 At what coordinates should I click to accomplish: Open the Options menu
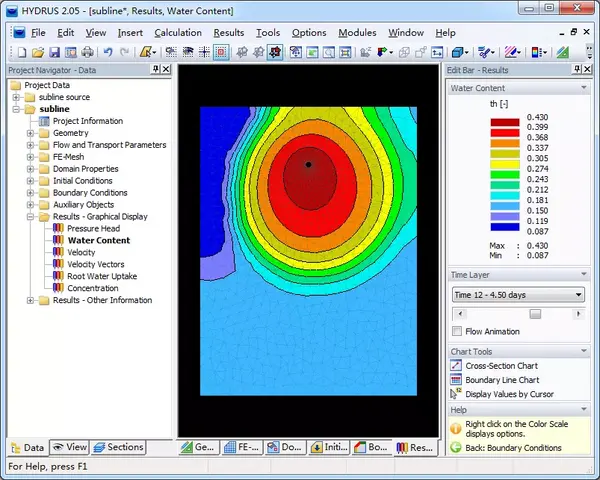pos(309,33)
